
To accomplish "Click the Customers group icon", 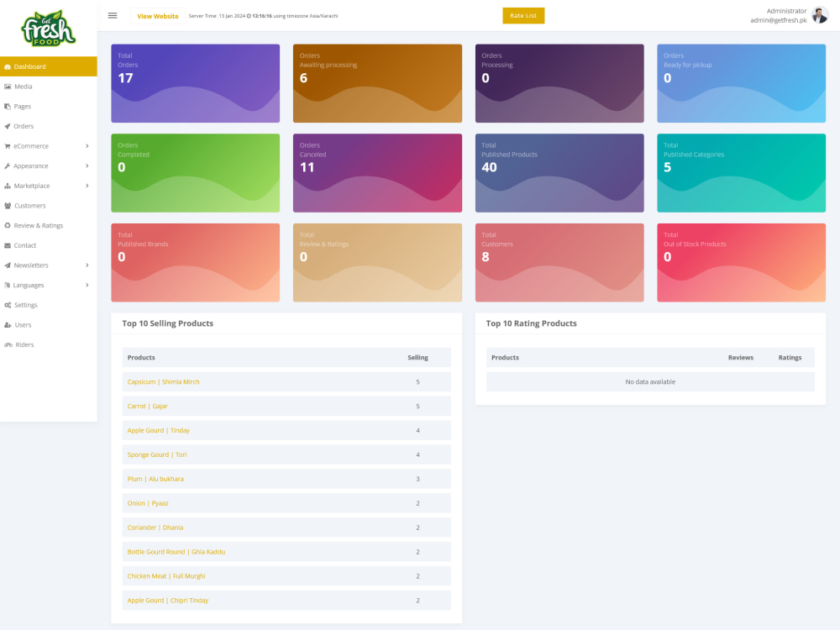I will 8,206.
